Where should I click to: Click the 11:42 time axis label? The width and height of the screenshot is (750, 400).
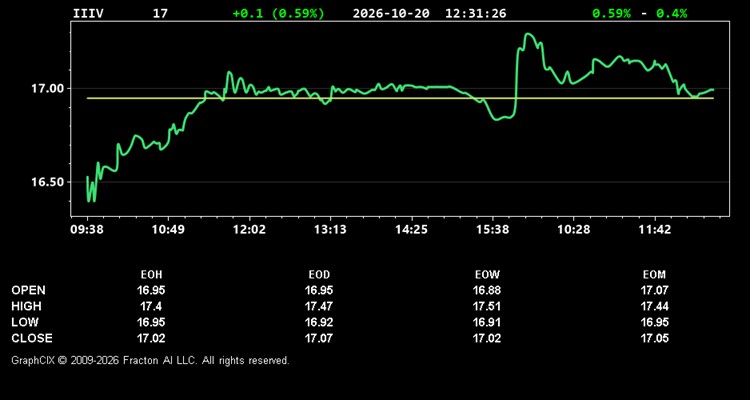click(655, 230)
